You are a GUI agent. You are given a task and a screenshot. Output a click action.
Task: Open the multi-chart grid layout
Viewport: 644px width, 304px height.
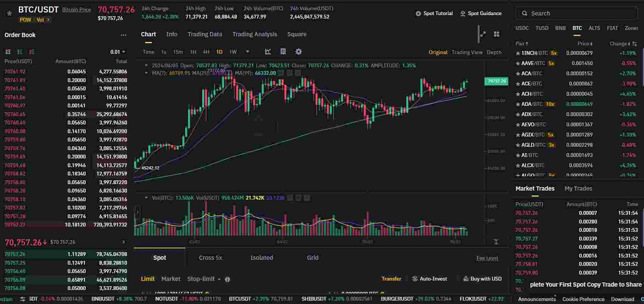pos(496,34)
